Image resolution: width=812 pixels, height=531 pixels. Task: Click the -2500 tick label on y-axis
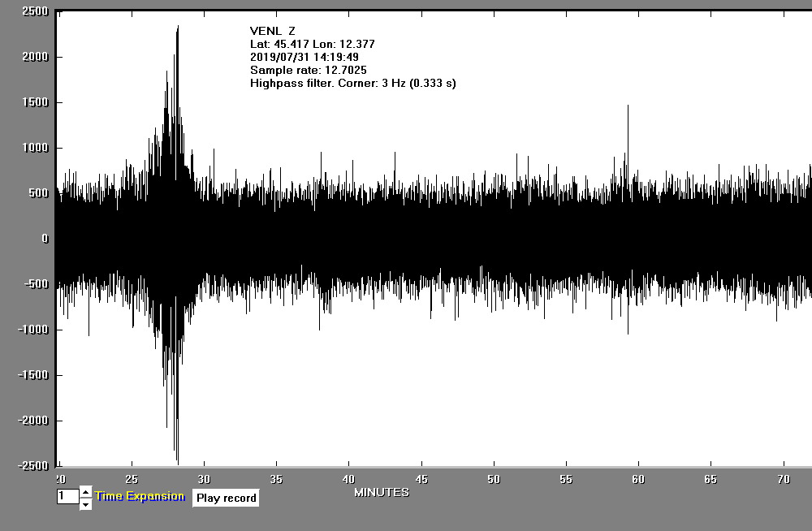click(32, 466)
